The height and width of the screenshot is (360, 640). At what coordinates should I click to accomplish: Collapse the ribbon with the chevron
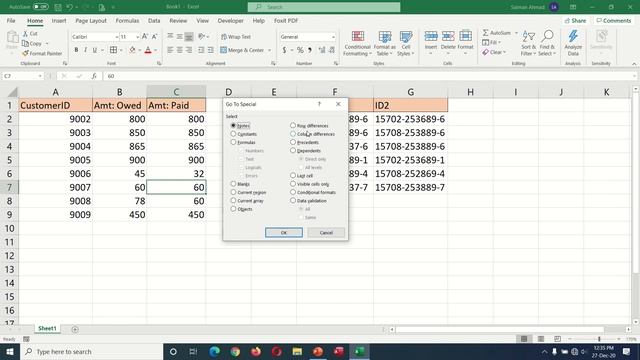point(634,64)
